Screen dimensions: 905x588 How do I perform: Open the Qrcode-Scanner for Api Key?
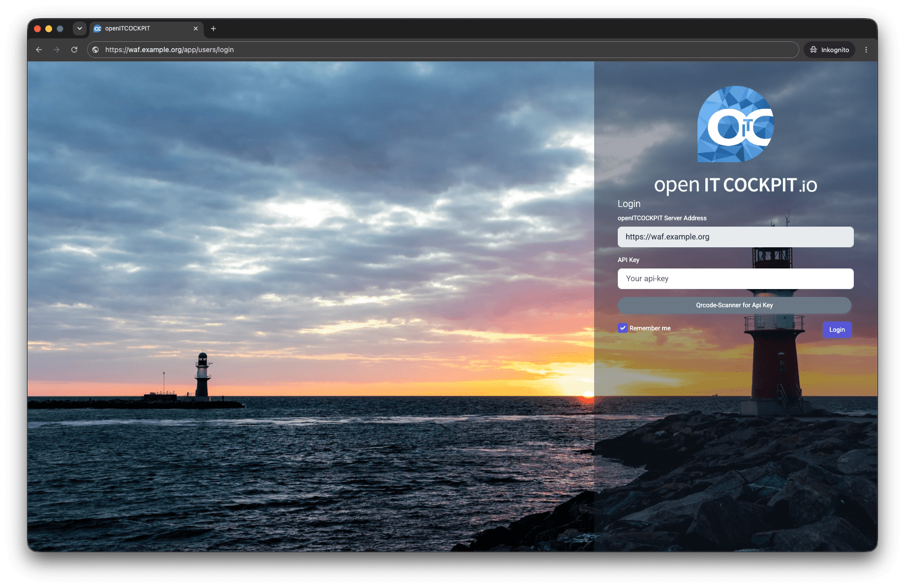click(x=734, y=305)
